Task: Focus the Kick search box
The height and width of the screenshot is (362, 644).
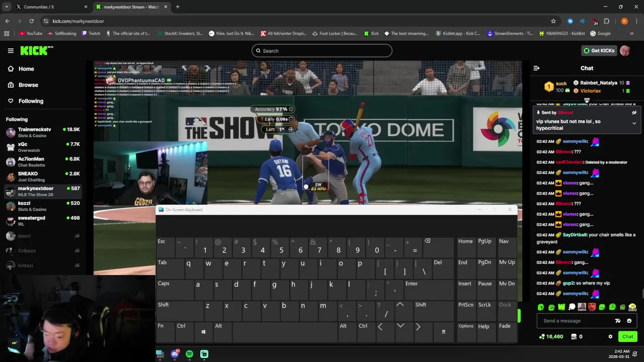Action: [322, 50]
